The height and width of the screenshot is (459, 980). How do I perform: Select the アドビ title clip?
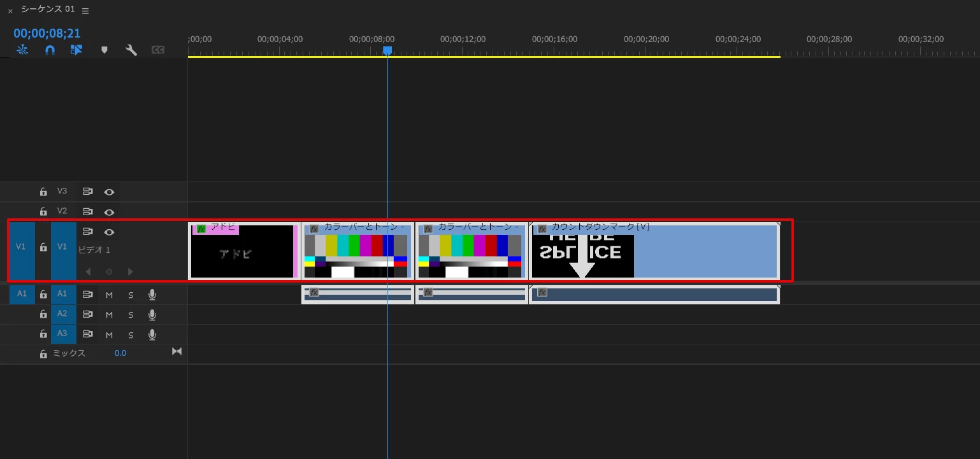tap(244, 251)
